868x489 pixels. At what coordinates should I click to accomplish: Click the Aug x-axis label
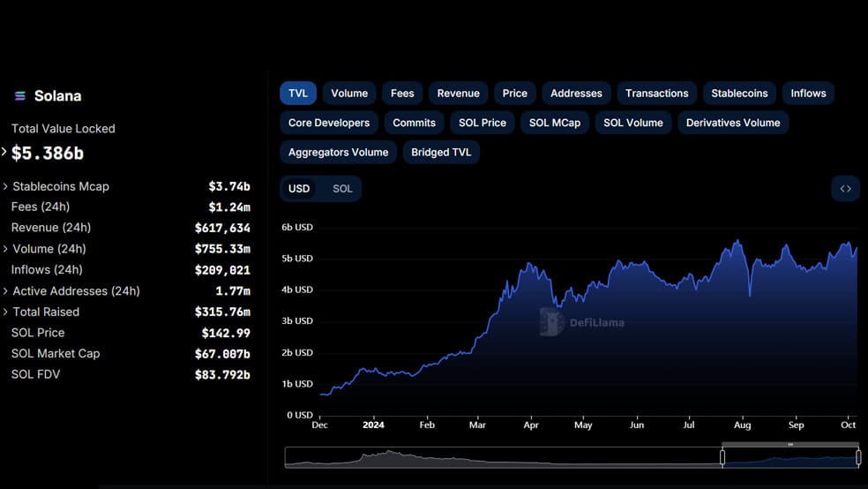tap(743, 425)
